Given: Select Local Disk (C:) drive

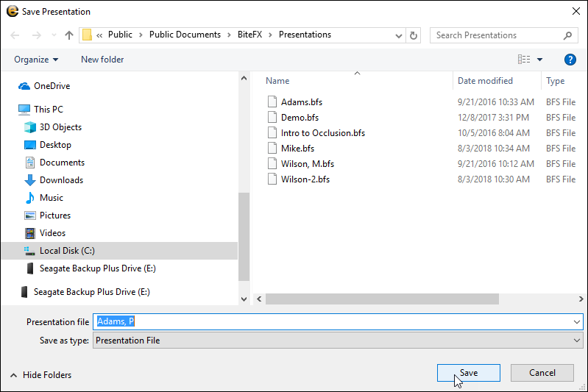Looking at the screenshot, I should tap(67, 251).
